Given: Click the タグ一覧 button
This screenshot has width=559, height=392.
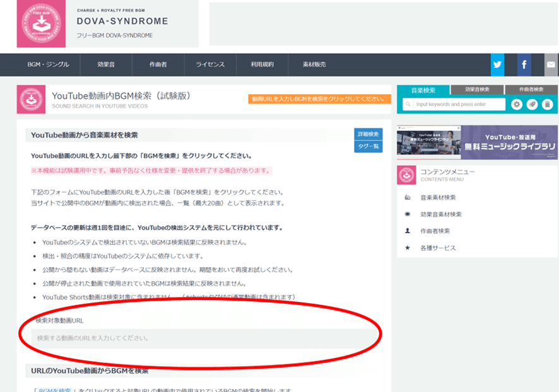Looking at the screenshot, I should (x=368, y=146).
